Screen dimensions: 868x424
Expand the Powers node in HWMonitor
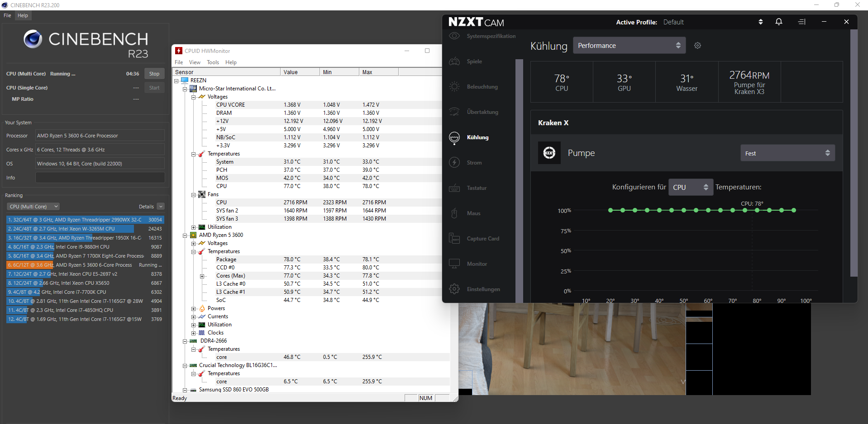point(193,309)
